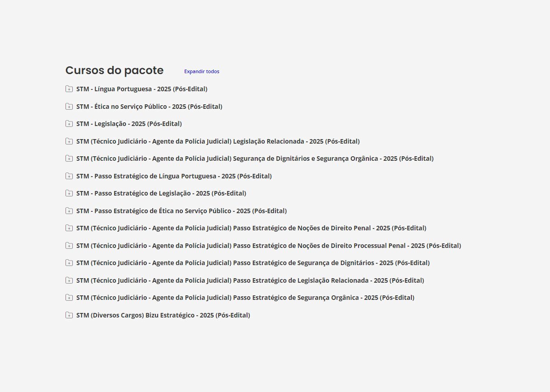Select STM - Legislação - 2025 course title
This screenshot has height=392, width=550.
(x=129, y=124)
